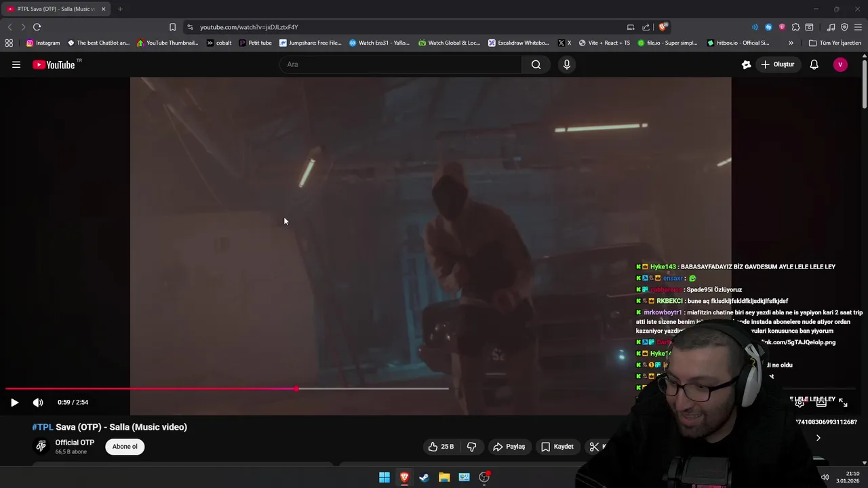Viewport: 868px width, 488px height.
Task: Open the Windows Start menu
Action: pyautogui.click(x=384, y=477)
